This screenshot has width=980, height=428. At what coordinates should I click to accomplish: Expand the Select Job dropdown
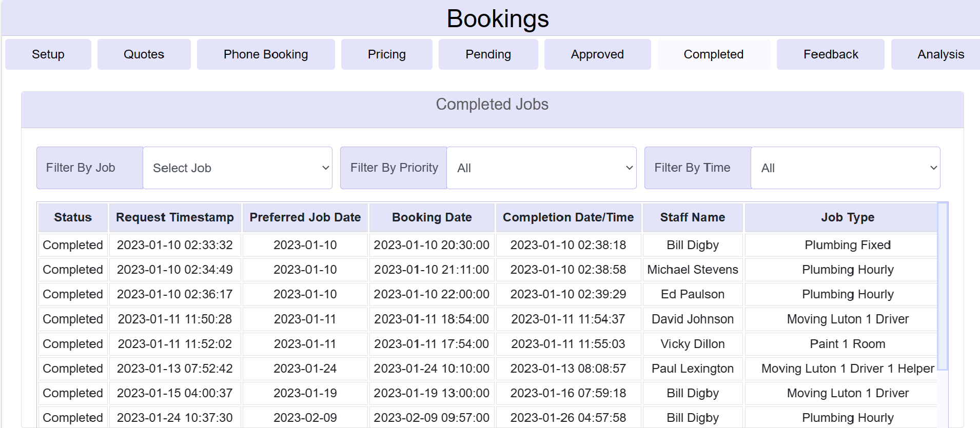(238, 168)
